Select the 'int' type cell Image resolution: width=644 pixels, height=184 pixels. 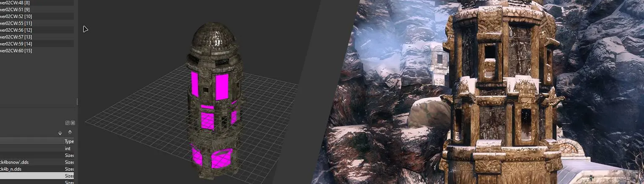tap(69, 148)
